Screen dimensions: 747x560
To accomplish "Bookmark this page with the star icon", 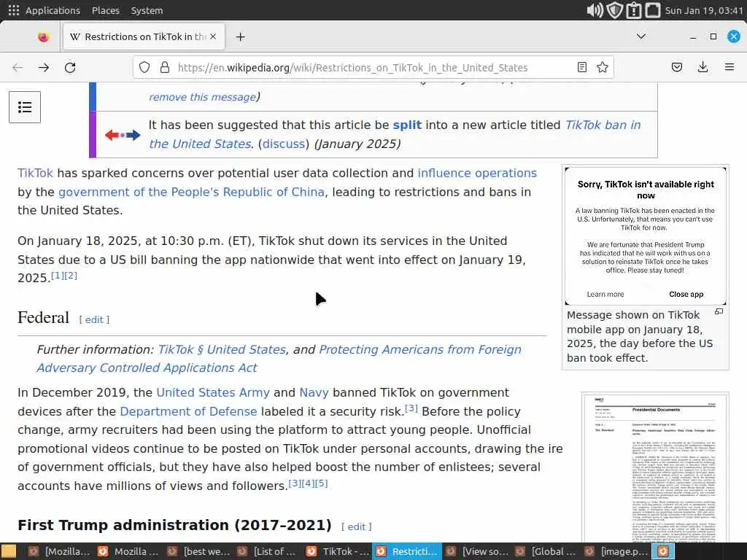I will [602, 67].
